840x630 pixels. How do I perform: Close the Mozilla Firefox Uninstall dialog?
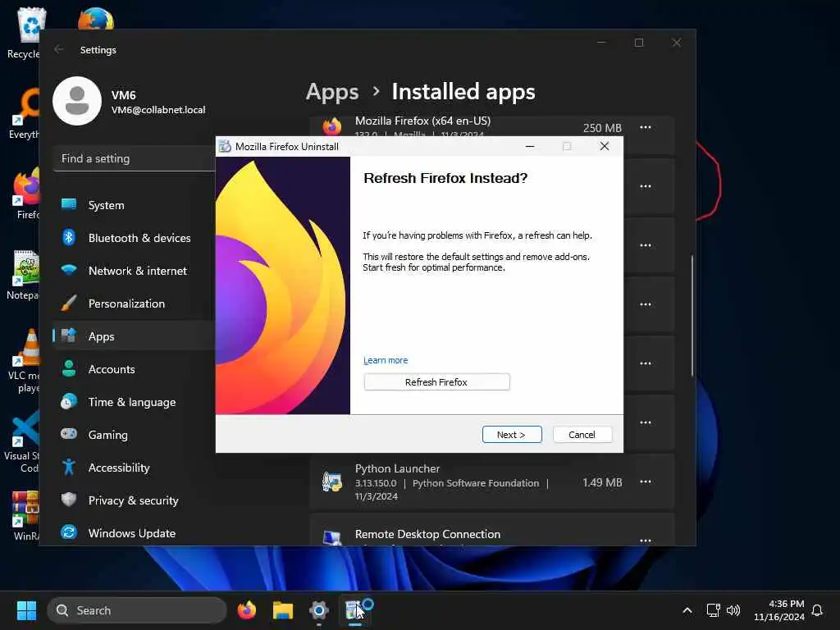[x=605, y=146]
